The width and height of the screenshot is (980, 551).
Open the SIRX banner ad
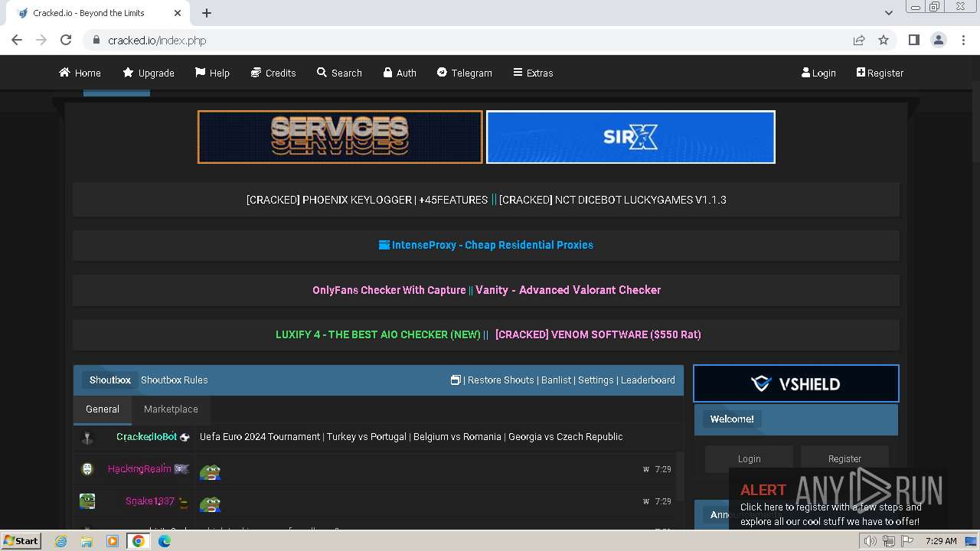631,137
